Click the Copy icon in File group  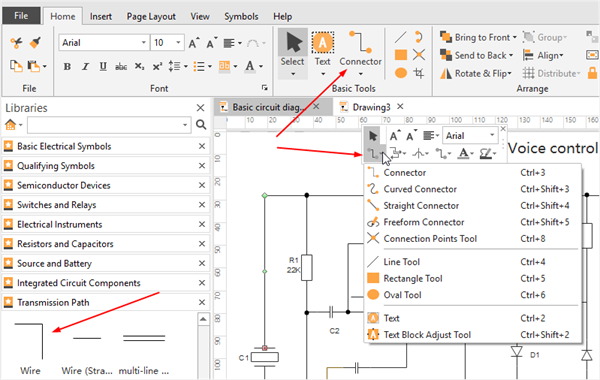coord(16,66)
